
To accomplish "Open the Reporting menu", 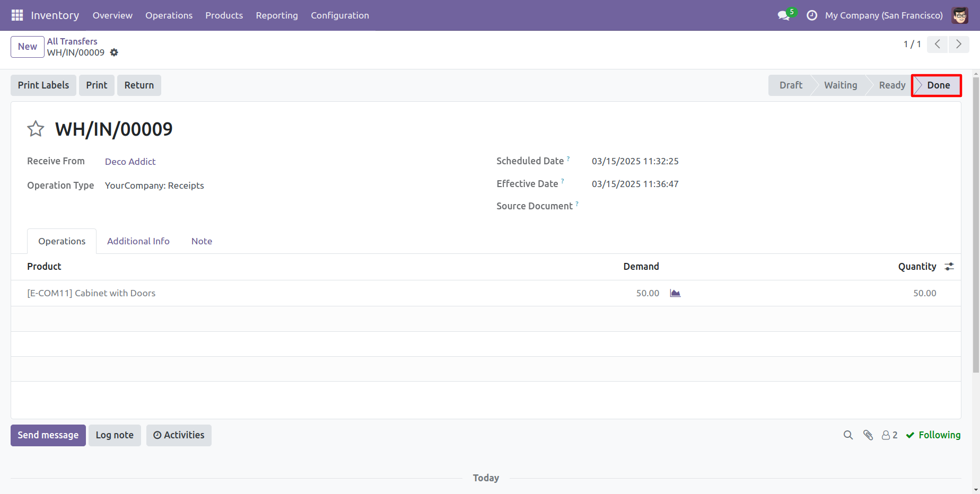I will click(277, 15).
